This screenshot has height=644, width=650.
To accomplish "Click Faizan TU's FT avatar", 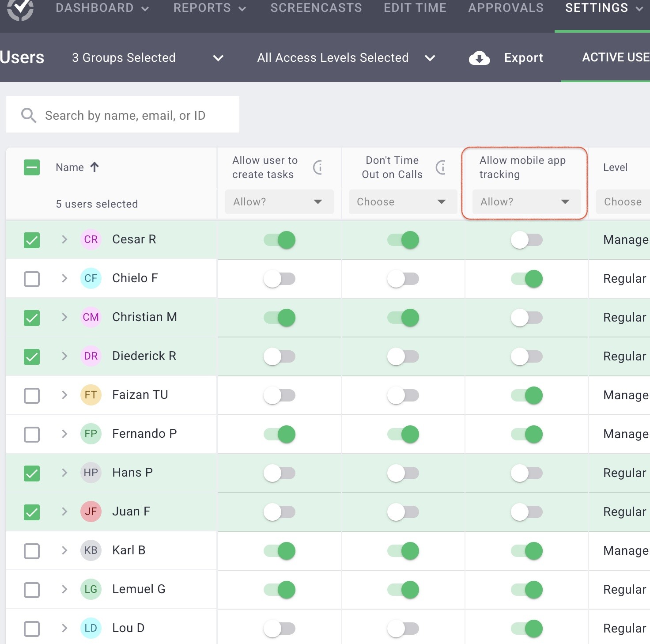I will [91, 395].
